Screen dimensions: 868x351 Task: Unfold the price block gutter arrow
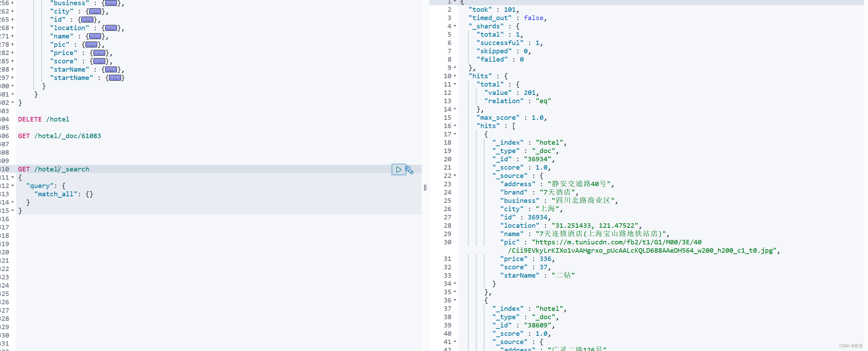13,53
